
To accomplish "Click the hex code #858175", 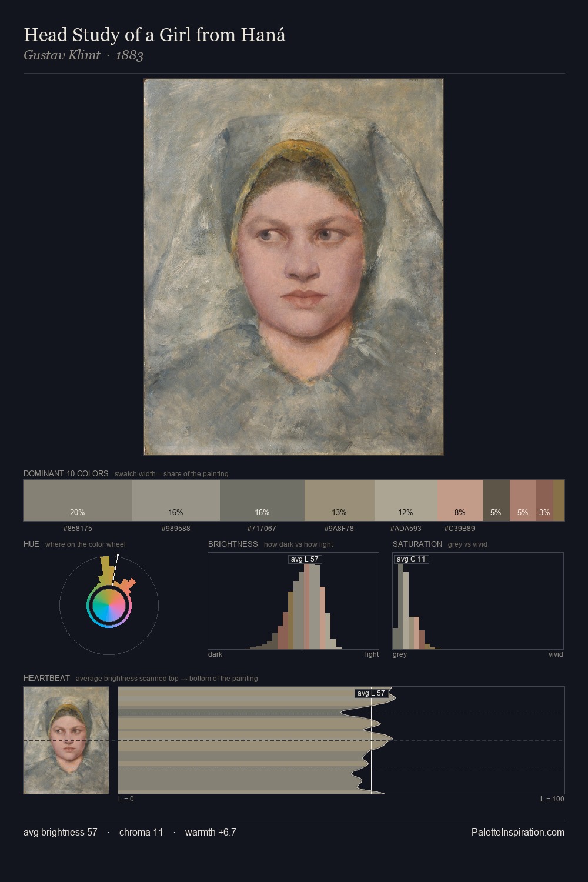I will pos(78,529).
